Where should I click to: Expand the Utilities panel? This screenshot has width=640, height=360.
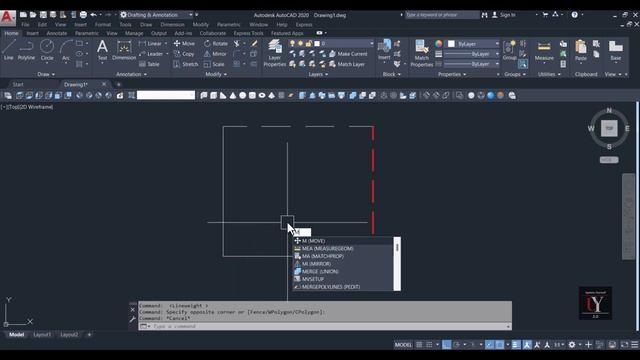(549, 74)
